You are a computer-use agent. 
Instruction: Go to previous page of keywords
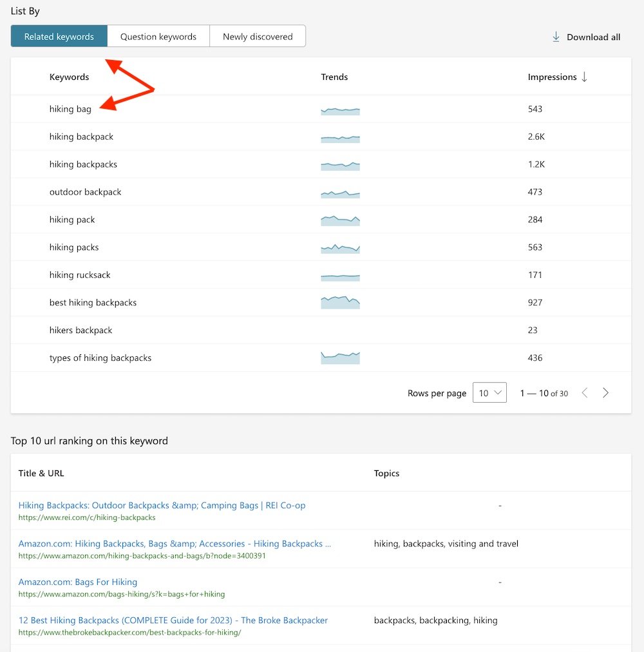coord(585,393)
